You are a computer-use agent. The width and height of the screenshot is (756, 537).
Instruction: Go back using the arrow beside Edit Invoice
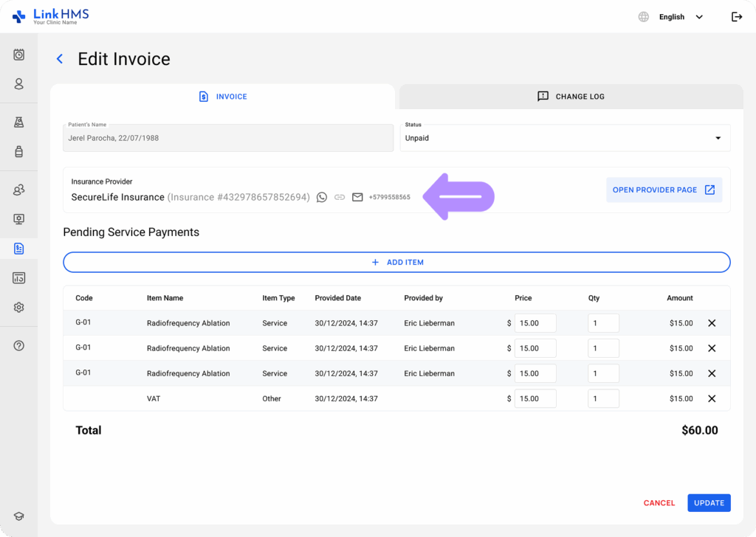[x=60, y=59]
